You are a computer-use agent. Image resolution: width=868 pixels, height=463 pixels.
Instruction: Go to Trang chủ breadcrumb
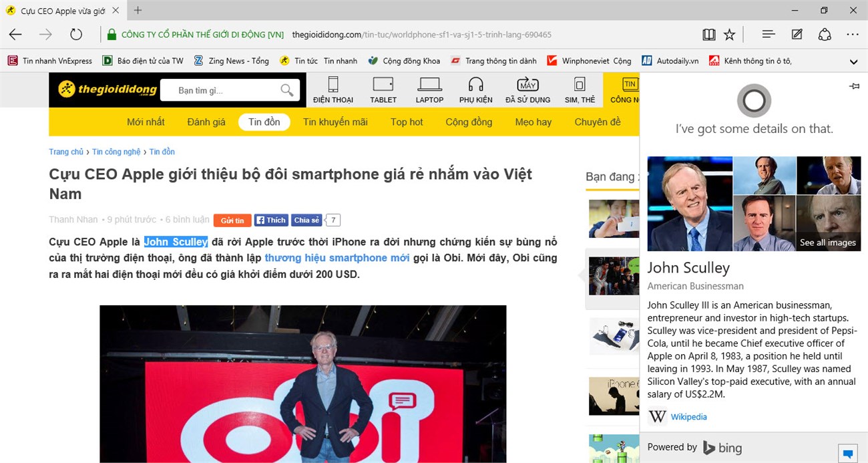click(x=66, y=152)
